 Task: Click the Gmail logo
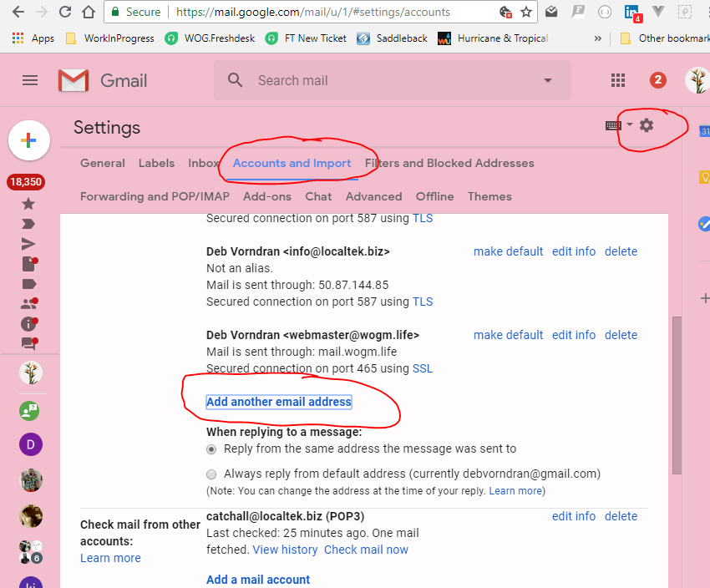tap(103, 80)
